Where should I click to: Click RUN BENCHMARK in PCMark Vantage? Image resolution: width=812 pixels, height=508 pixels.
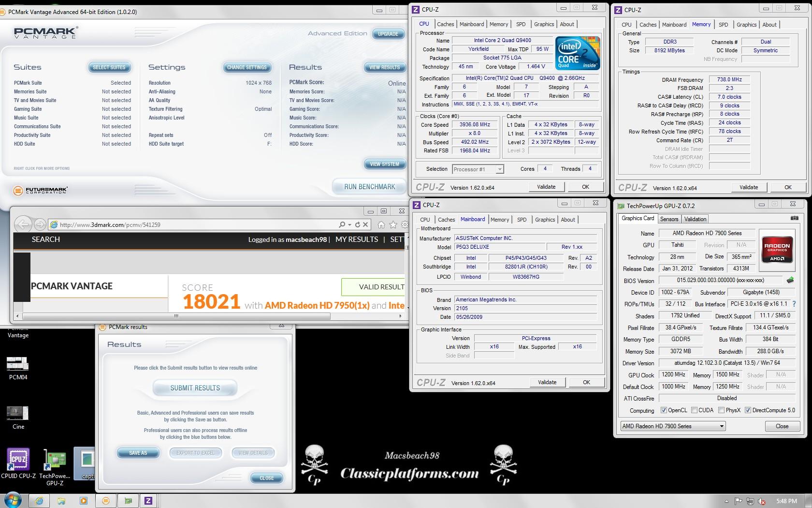(x=370, y=187)
